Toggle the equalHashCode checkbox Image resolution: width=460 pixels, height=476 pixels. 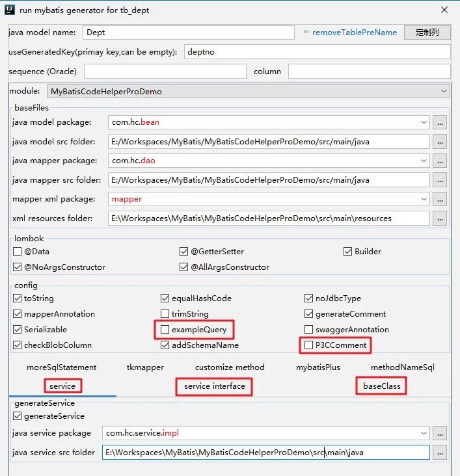[165, 298]
